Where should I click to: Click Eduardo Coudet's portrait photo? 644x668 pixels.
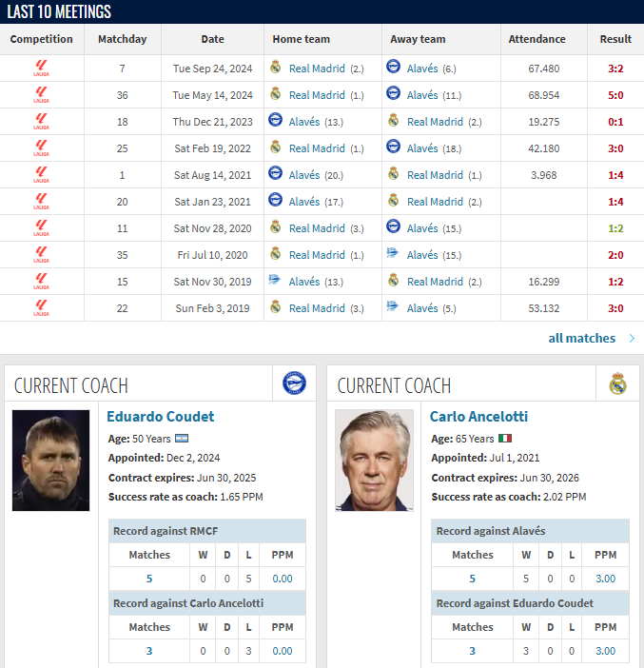pyautogui.click(x=50, y=461)
